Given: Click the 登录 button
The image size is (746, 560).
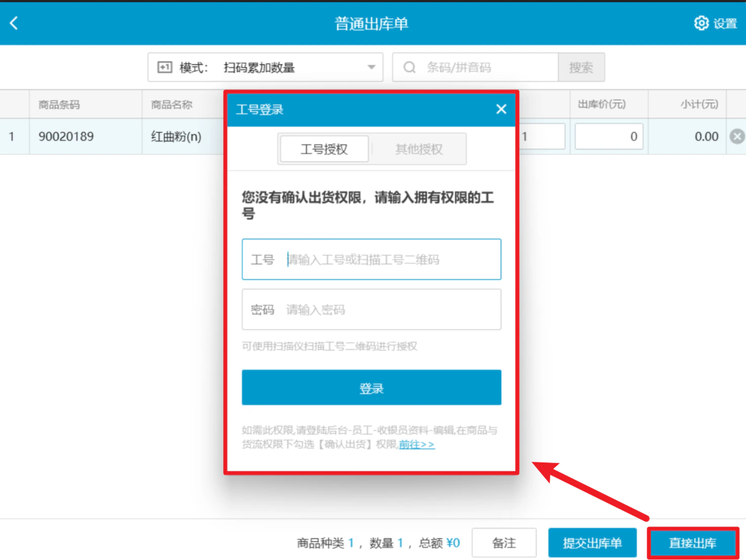Looking at the screenshot, I should coord(371,388).
